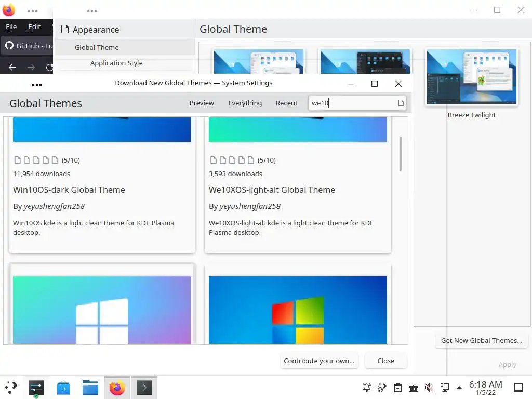Select the Everything filter
This screenshot has width=532, height=399.
point(245,103)
